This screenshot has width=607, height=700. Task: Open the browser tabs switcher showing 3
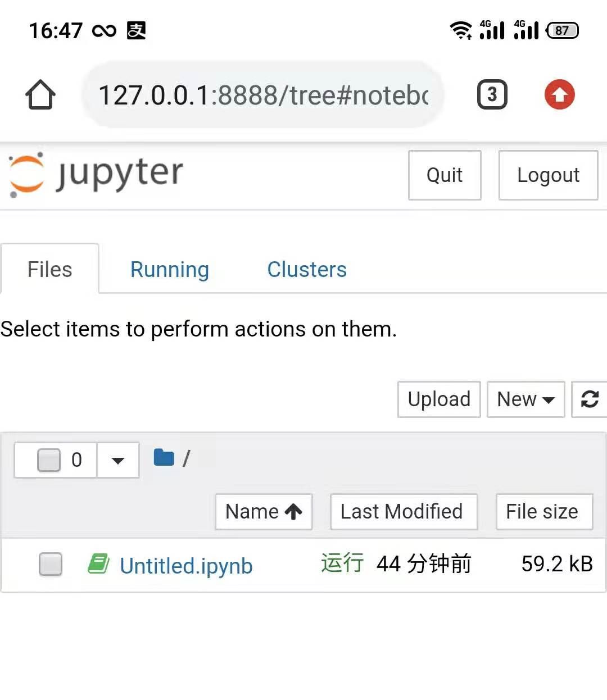[492, 95]
